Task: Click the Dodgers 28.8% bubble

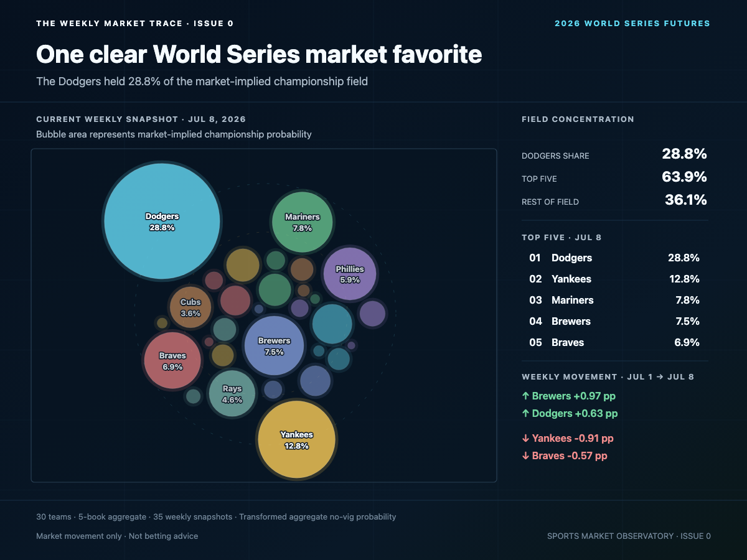Action: (162, 222)
